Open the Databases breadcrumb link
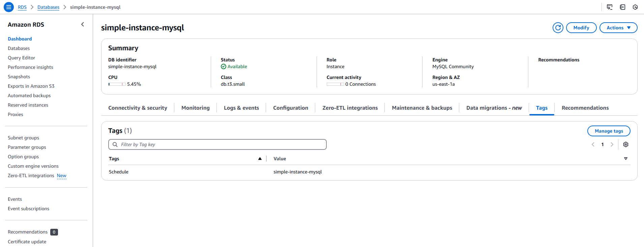The width and height of the screenshot is (644, 247). [48, 7]
